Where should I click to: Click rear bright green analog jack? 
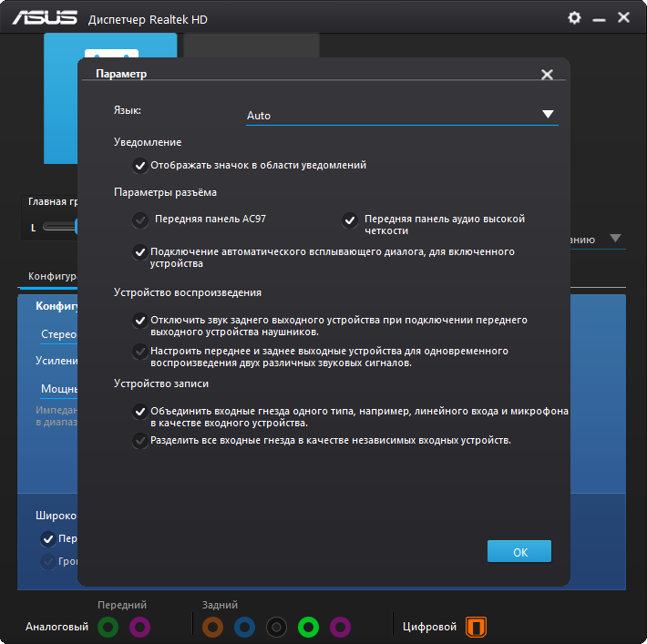tap(308, 627)
